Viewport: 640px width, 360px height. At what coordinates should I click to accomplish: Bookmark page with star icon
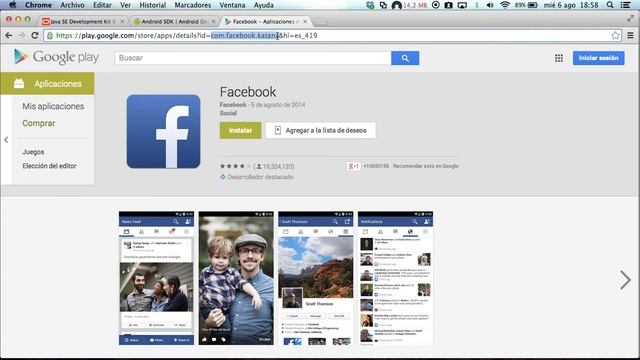click(x=616, y=36)
